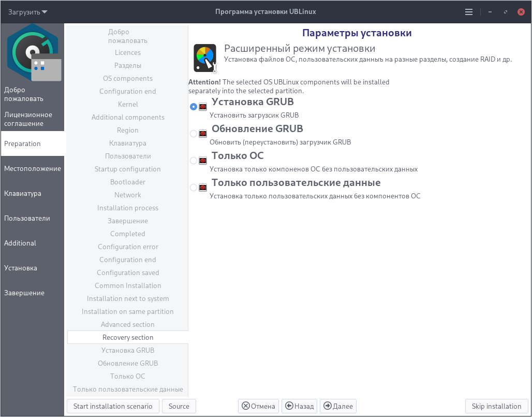The width and height of the screenshot is (532, 417).
Task: Select Configuration saved in page list
Action: coord(128,272)
